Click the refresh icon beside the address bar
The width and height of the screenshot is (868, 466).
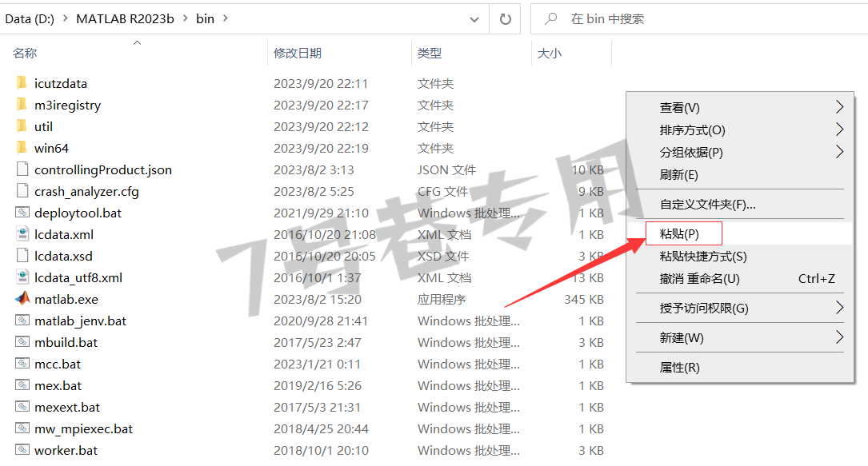(x=506, y=19)
